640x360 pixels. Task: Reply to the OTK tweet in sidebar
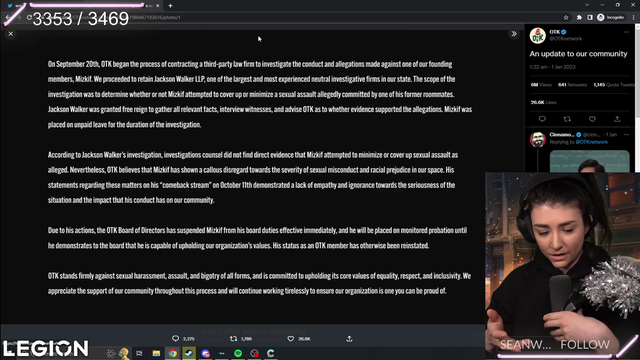[542, 119]
